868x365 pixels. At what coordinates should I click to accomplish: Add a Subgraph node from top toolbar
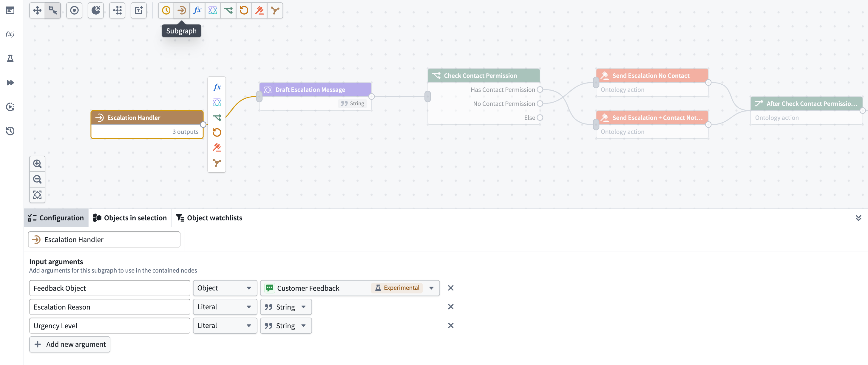pos(182,10)
